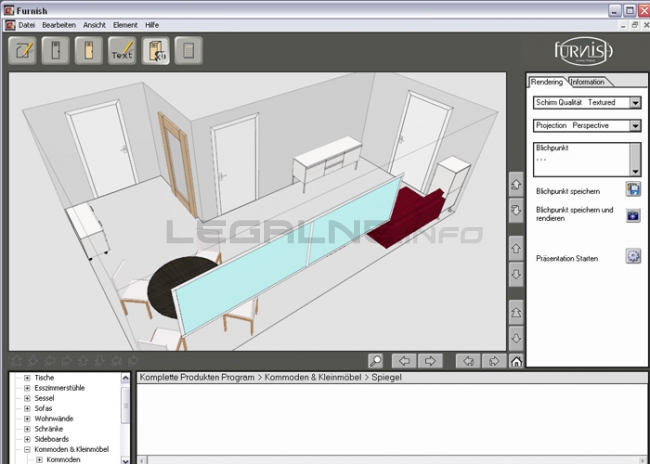
Task: Expand the Tische tree node
Action: 27,378
